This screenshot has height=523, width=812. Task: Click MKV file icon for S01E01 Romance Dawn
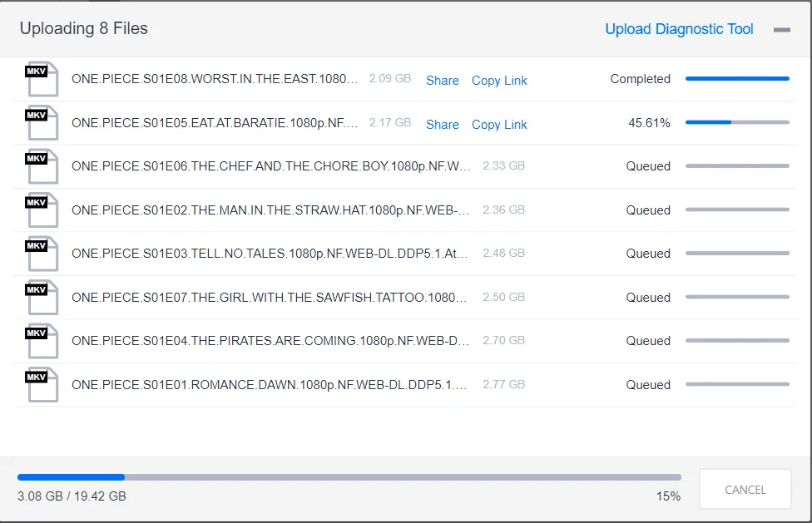(x=42, y=385)
